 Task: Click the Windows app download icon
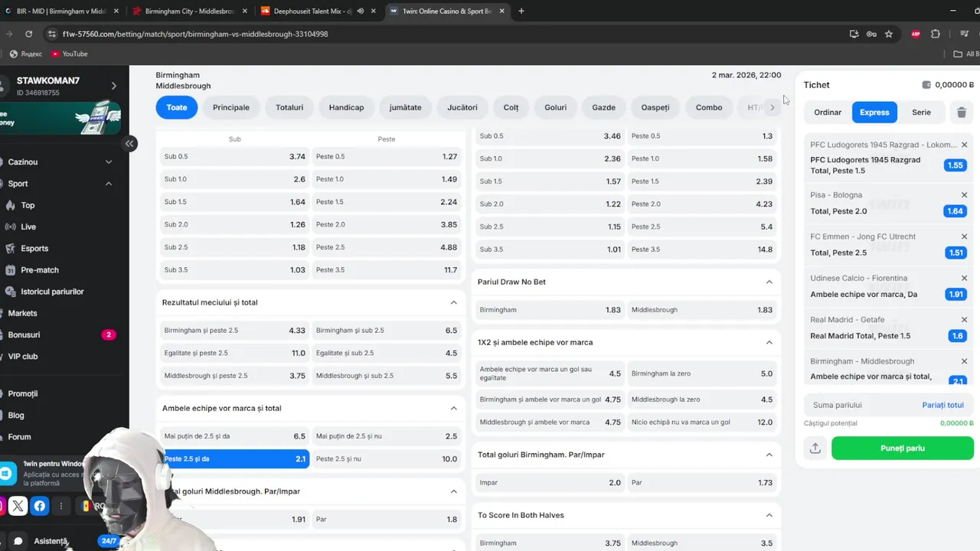coord(8,474)
